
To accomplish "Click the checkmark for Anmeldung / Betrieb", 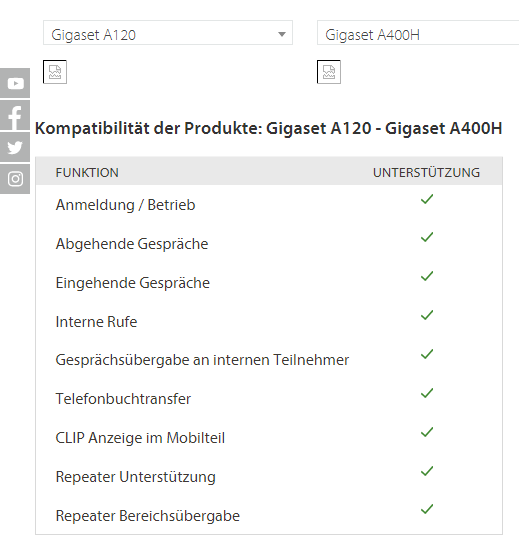I will click(427, 199).
